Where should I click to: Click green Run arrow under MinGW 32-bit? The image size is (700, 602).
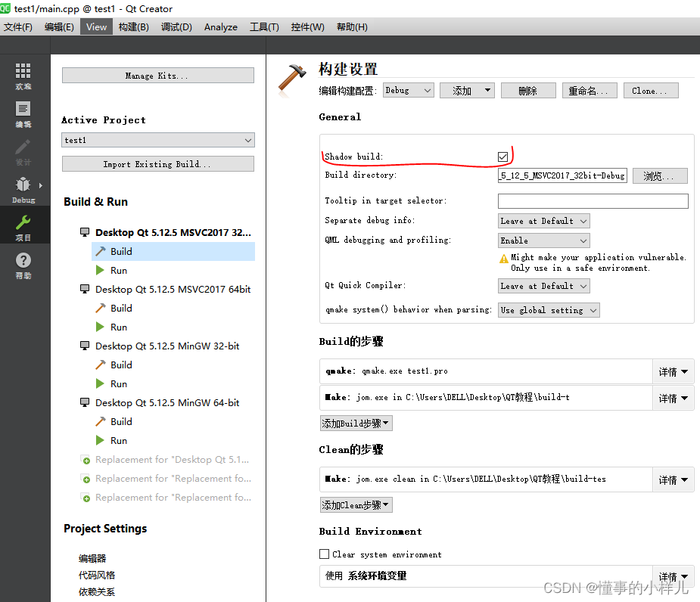[x=100, y=383]
